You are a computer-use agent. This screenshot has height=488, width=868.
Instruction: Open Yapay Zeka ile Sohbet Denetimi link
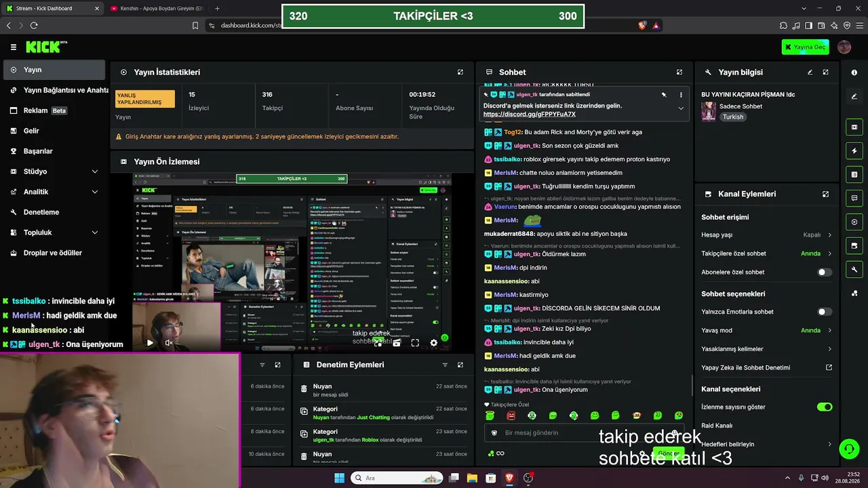766,367
